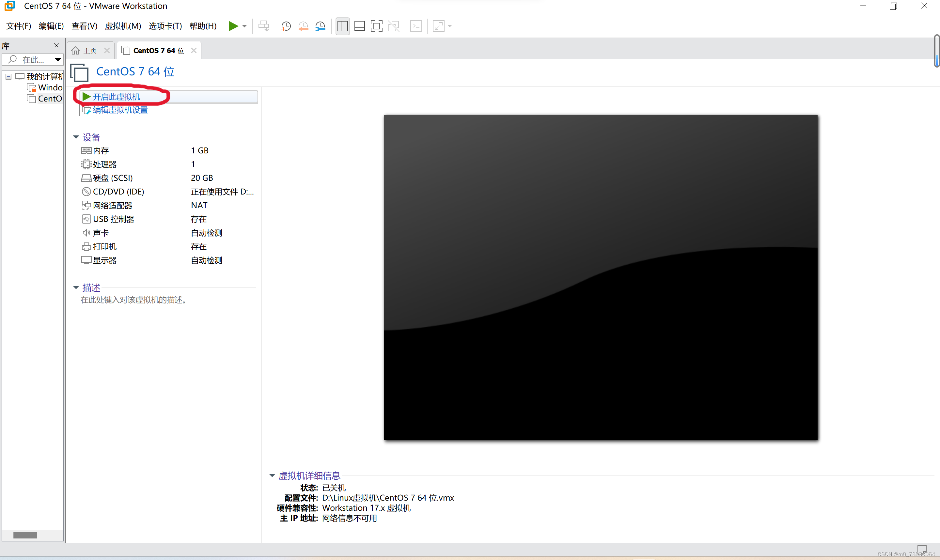
Task: Open the power options dropdown arrow
Action: [x=244, y=26]
